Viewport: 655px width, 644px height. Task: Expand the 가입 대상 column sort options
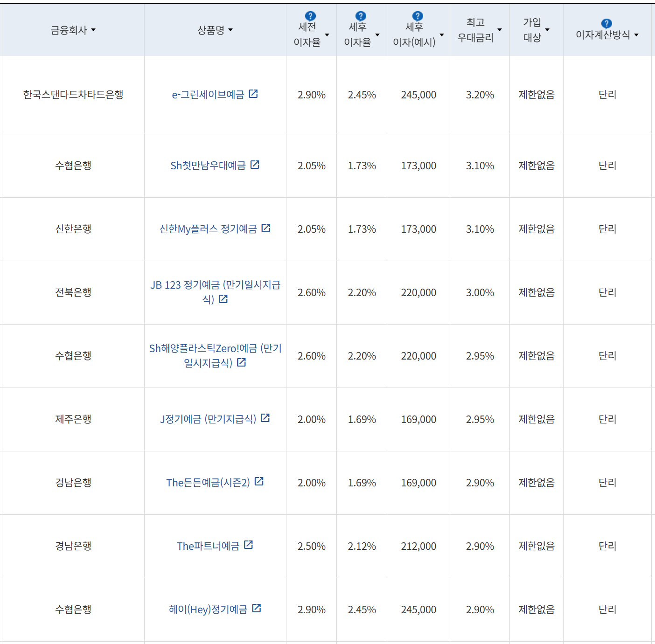pos(548,30)
